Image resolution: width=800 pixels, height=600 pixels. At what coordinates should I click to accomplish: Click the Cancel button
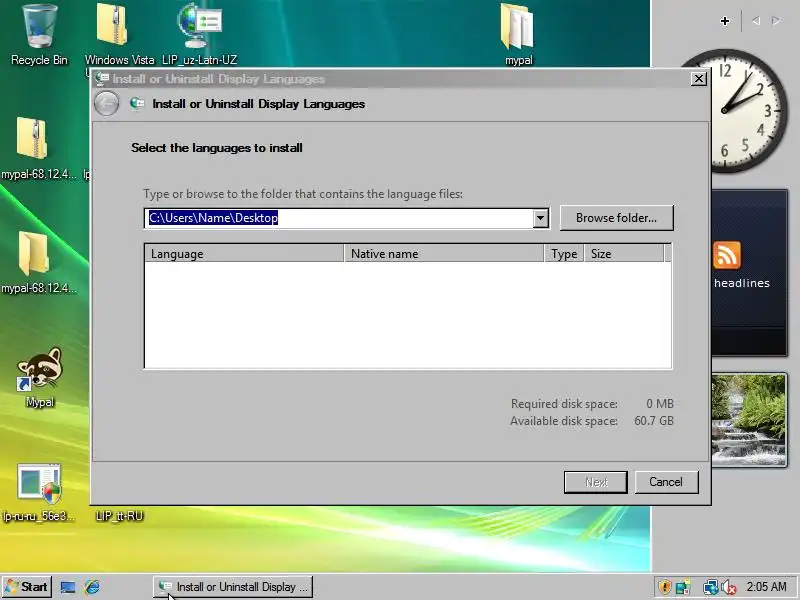coord(666,482)
